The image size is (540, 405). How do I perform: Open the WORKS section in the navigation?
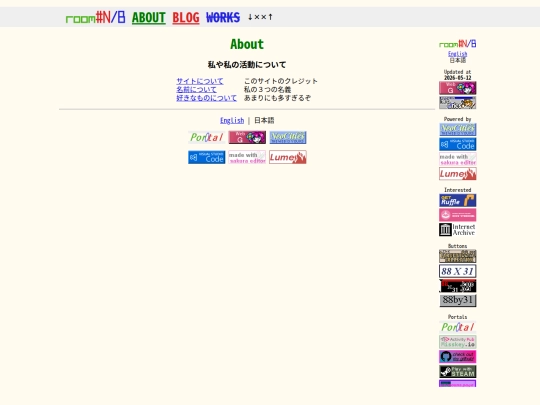[x=223, y=17]
